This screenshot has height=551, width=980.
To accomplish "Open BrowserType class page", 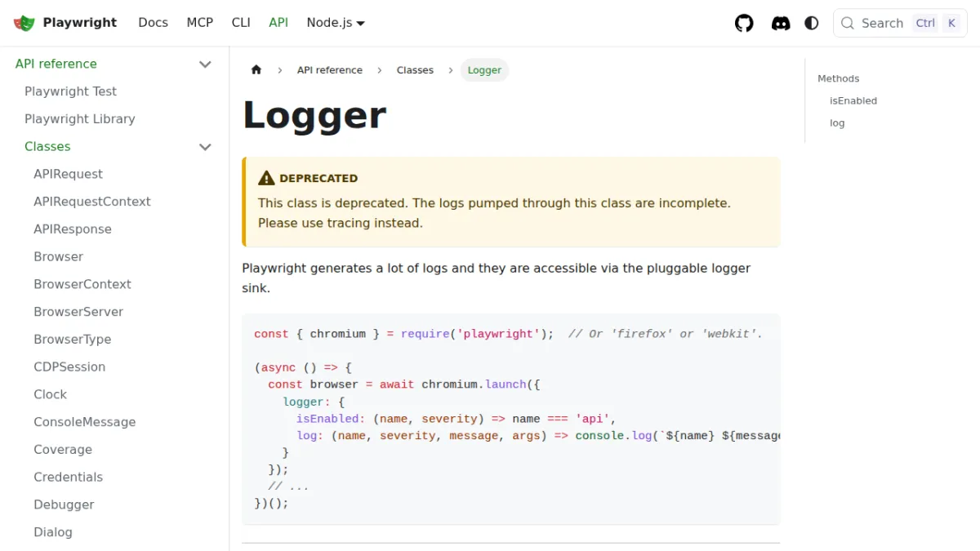I will 72,340.
